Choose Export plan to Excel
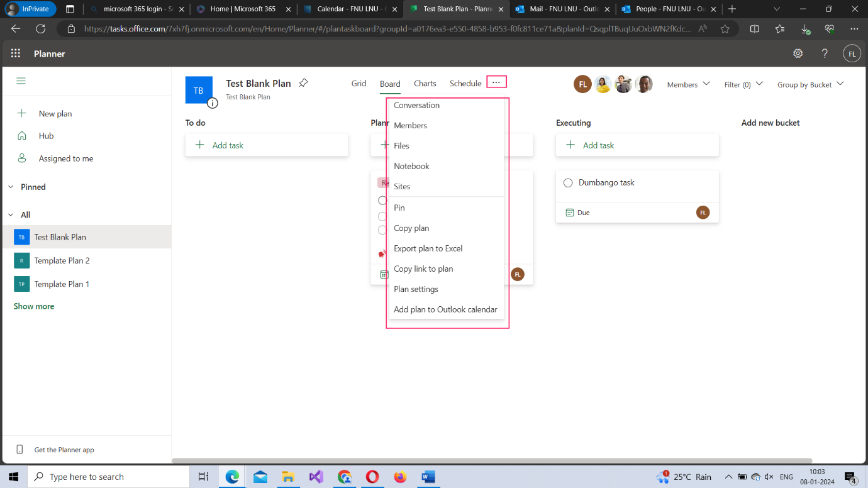 coord(447,248)
